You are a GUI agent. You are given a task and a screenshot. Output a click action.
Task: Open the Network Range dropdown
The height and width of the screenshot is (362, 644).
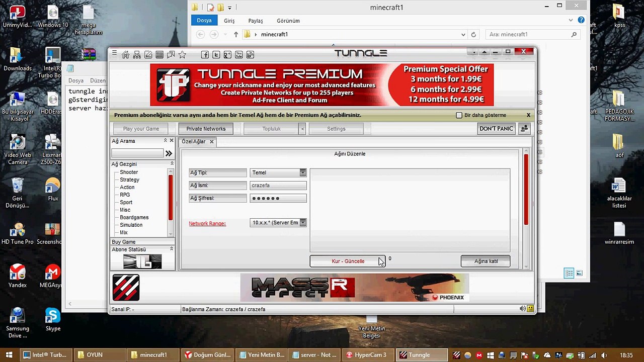(302, 222)
